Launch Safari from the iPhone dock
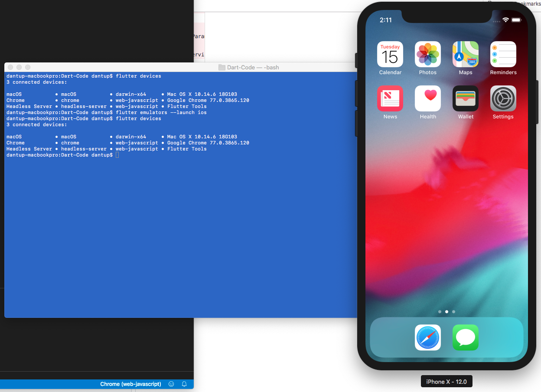The image size is (541, 392). click(428, 337)
